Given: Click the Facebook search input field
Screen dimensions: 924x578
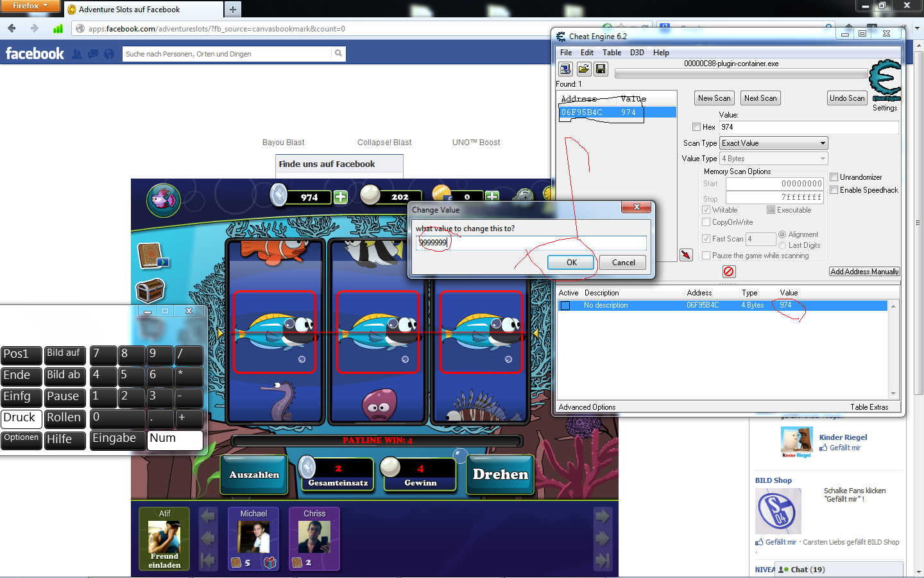Looking at the screenshot, I should click(227, 54).
